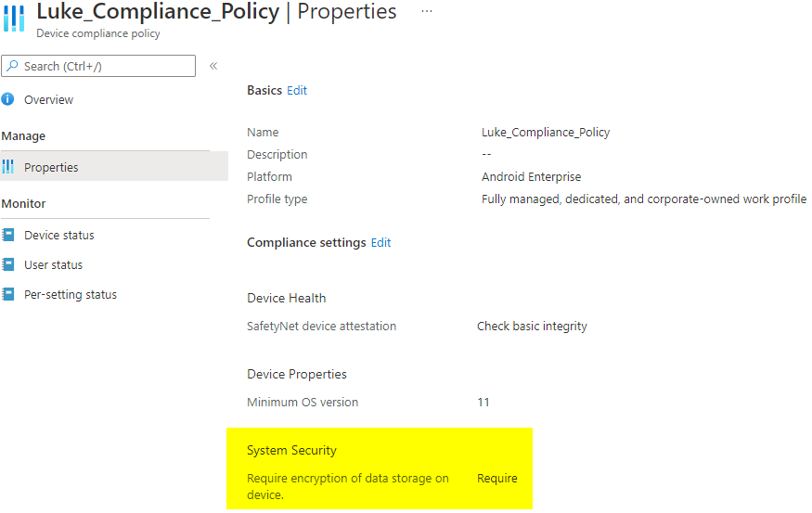Screen dimensions: 812x513
Task: Click the User status icon
Action: coord(8,265)
